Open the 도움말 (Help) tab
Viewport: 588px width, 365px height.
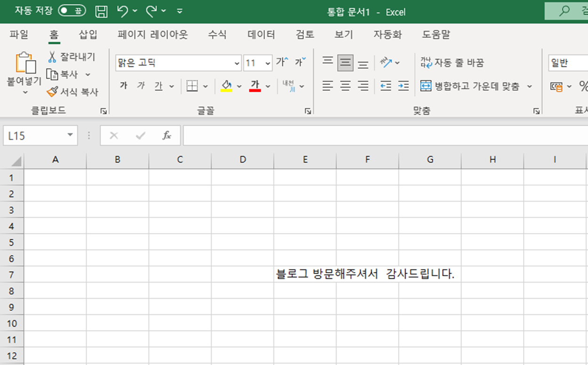(436, 34)
